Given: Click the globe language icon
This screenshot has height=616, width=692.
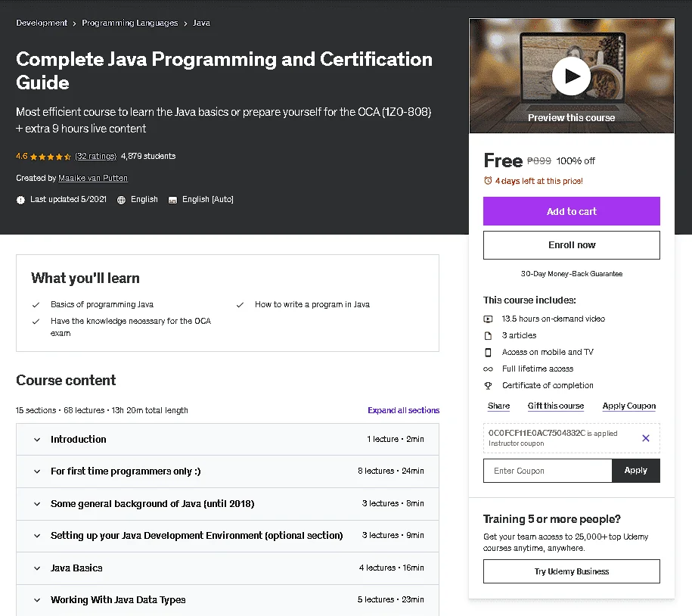Looking at the screenshot, I should pyautogui.click(x=121, y=200).
